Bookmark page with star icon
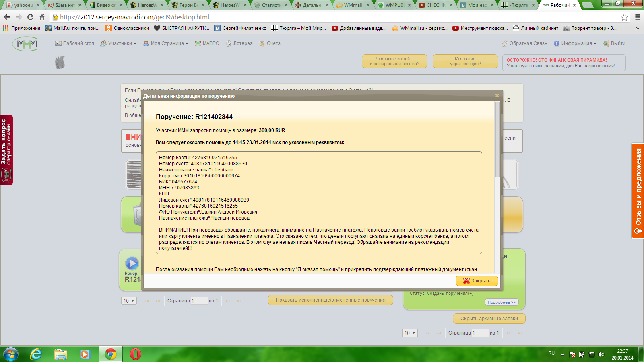 pyautogui.click(x=624, y=17)
